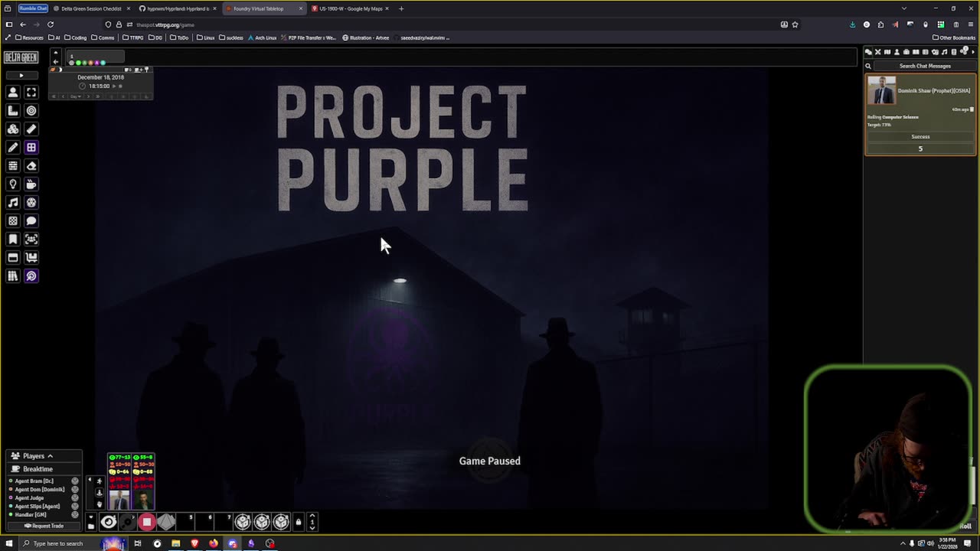Screen dimensions: 980x551
Task: Open the Walls brick controls
Action: [x=13, y=166]
